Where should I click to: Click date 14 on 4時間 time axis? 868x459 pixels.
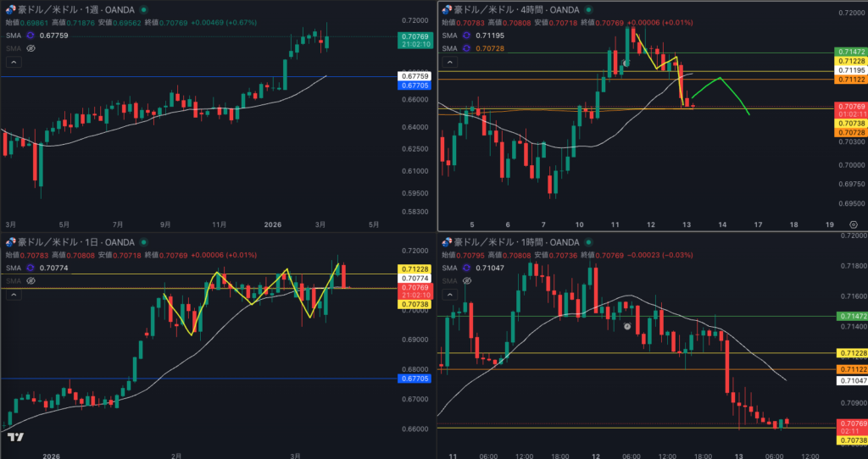pos(722,224)
